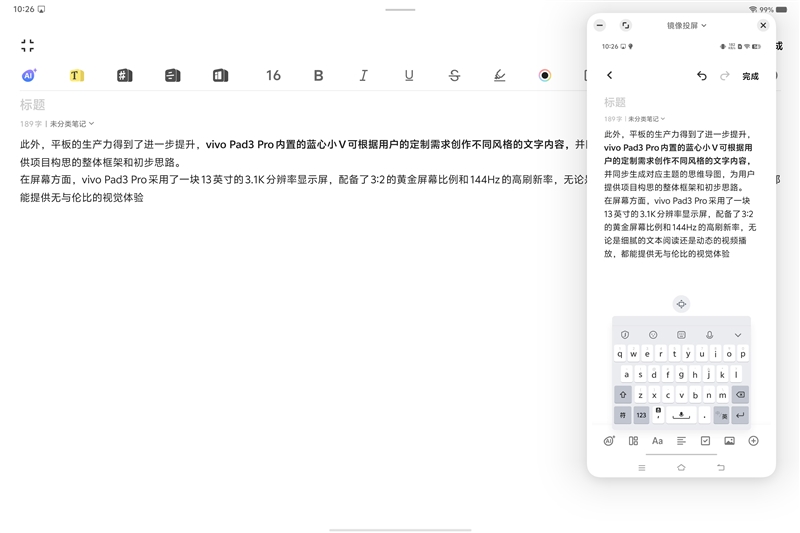
Task: Tap the space bar with mic
Action: pyautogui.click(x=681, y=415)
